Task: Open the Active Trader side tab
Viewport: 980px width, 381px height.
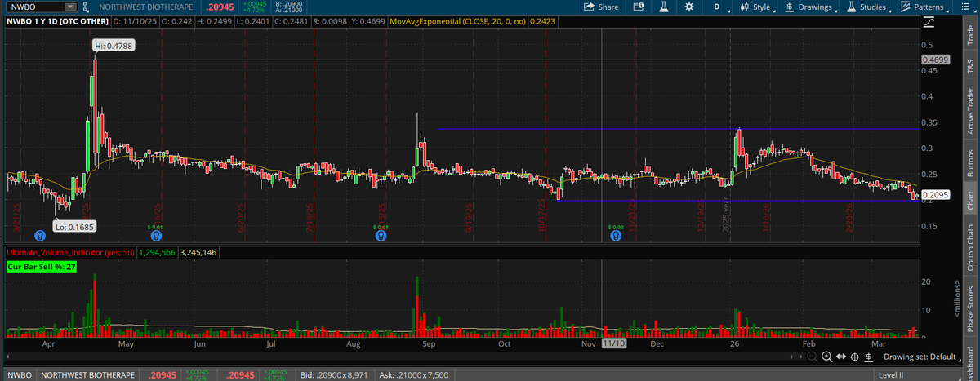Action: point(972,112)
